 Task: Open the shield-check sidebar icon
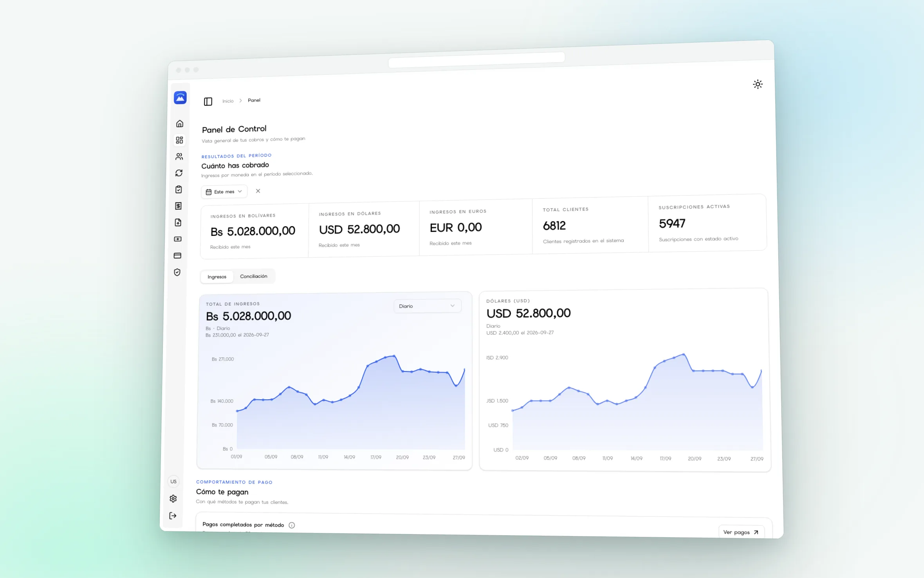177,272
